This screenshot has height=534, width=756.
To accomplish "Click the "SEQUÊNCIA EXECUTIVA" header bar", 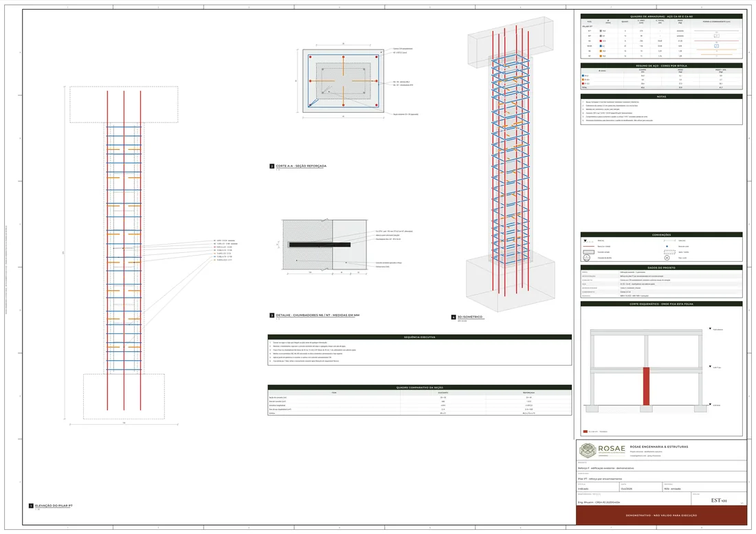I will pyautogui.click(x=419, y=337).
